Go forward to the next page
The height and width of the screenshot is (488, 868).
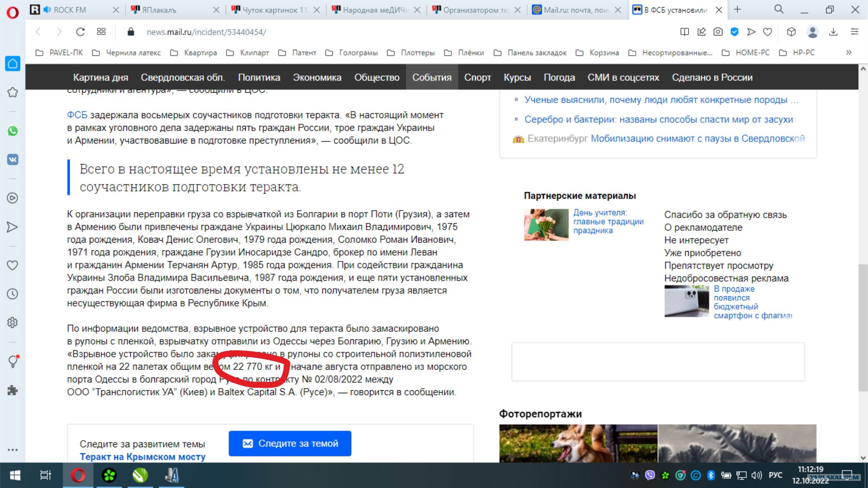click(x=59, y=32)
